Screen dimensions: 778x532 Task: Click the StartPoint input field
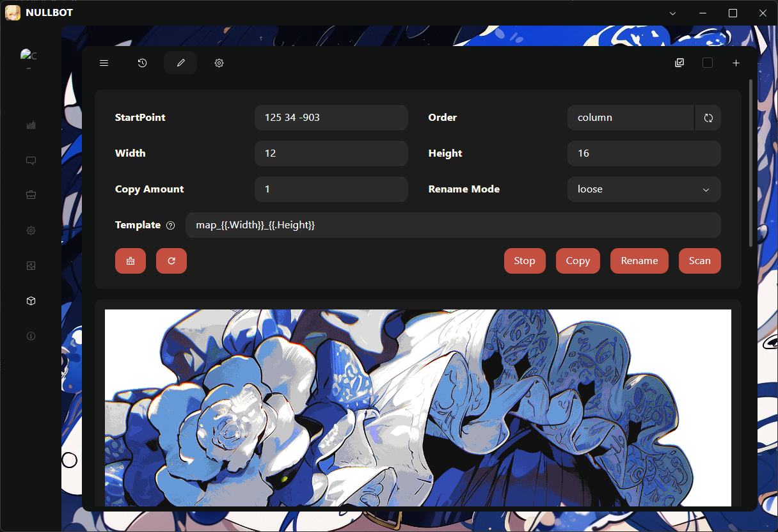point(331,118)
